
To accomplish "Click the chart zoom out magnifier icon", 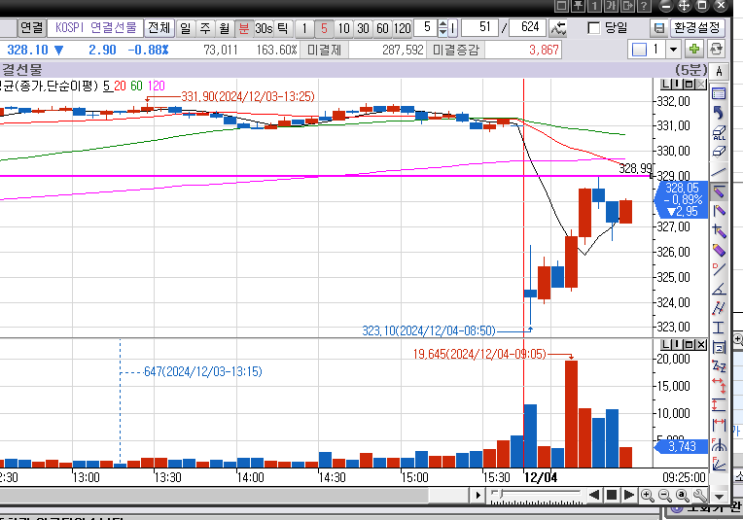I will coord(665,495).
